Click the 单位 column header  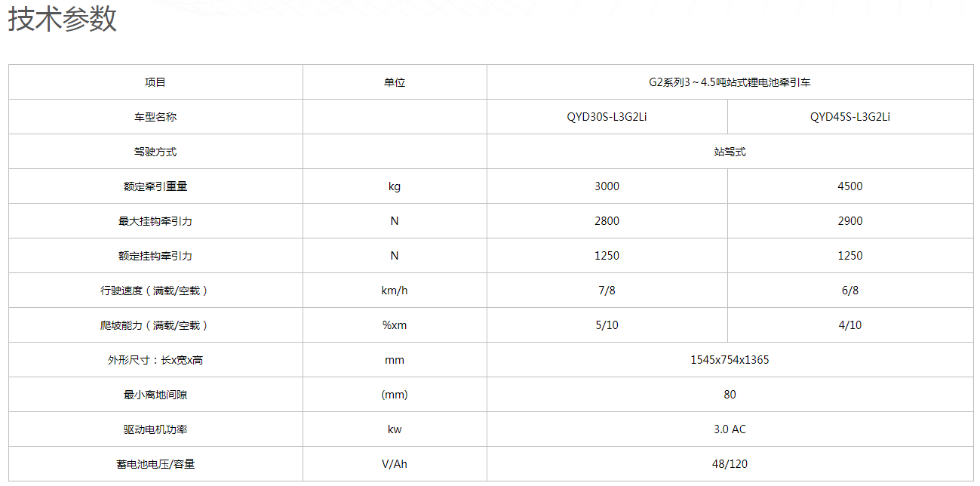(x=395, y=82)
